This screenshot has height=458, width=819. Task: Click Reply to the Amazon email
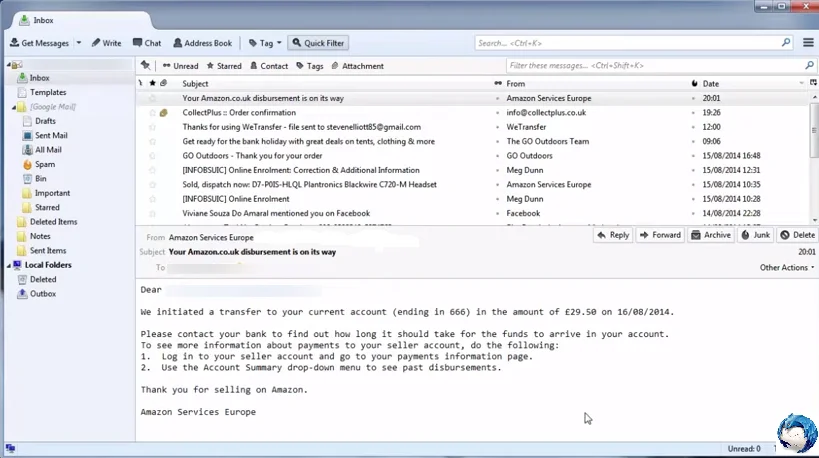613,235
